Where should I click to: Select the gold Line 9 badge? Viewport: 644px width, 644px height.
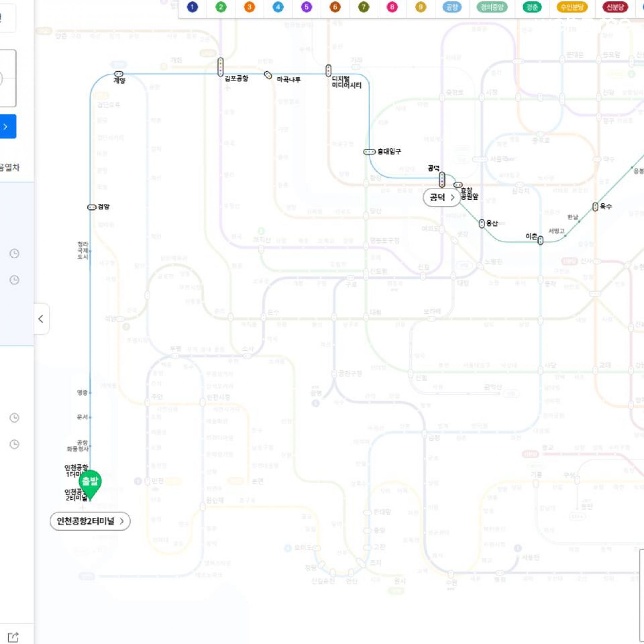421,7
